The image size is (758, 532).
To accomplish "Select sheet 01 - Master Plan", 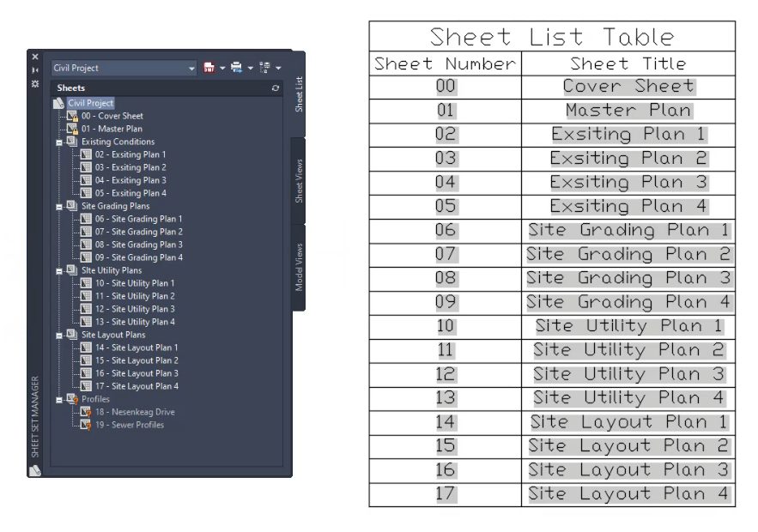I will point(112,129).
